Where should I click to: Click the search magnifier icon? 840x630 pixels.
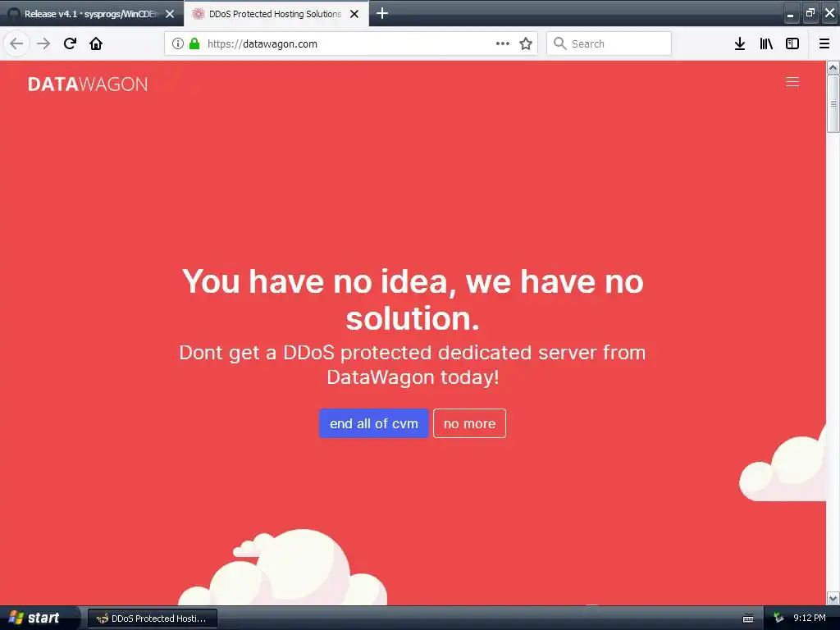click(559, 43)
